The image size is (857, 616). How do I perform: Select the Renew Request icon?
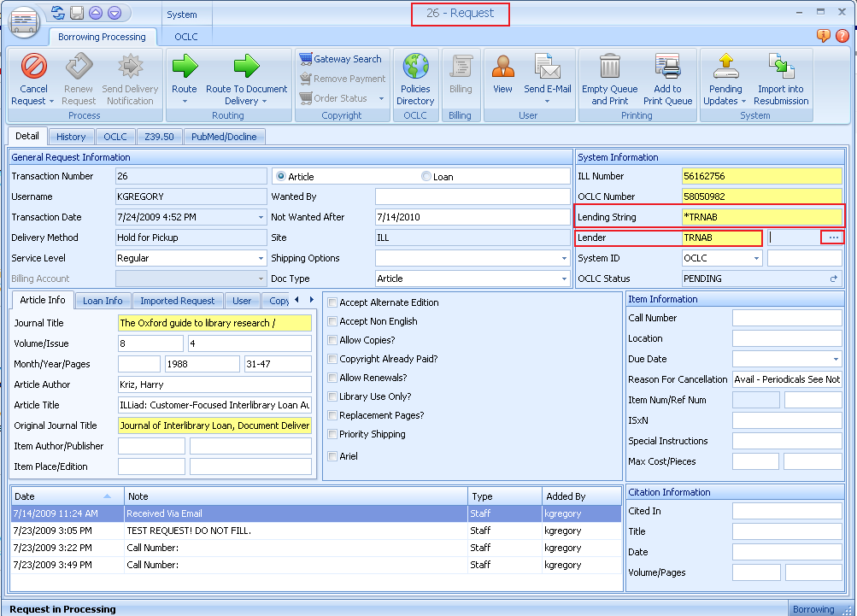click(78, 77)
